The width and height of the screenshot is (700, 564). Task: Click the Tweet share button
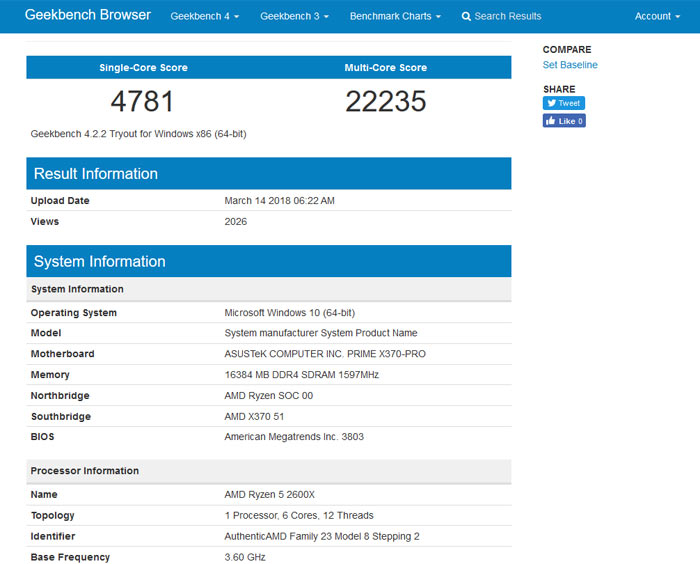(563, 103)
